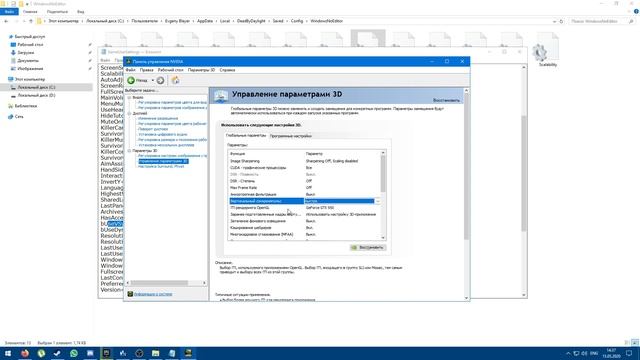This screenshot has height=360, width=640.
Task: Open the Back history dropdown arrow
Action: (x=153, y=80)
